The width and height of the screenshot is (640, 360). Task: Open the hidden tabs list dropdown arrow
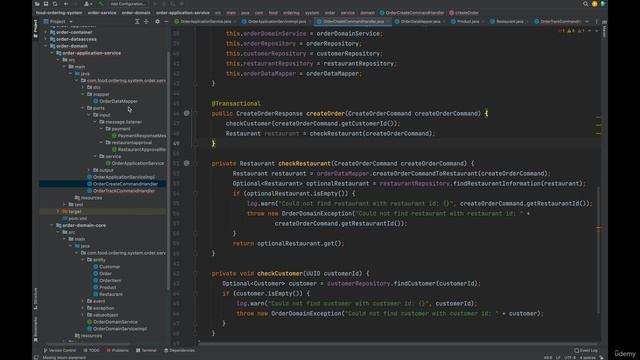click(x=587, y=21)
